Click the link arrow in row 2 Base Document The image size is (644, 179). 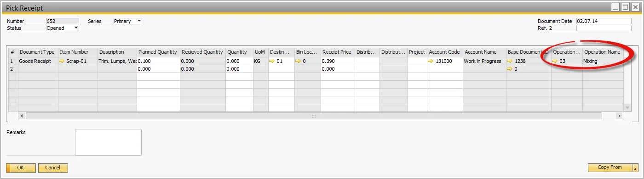[510, 69]
